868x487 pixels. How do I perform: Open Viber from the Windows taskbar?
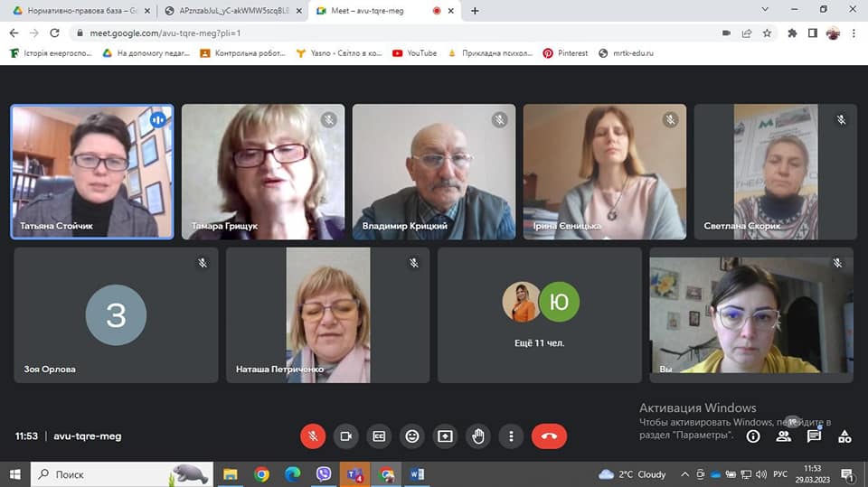324,474
